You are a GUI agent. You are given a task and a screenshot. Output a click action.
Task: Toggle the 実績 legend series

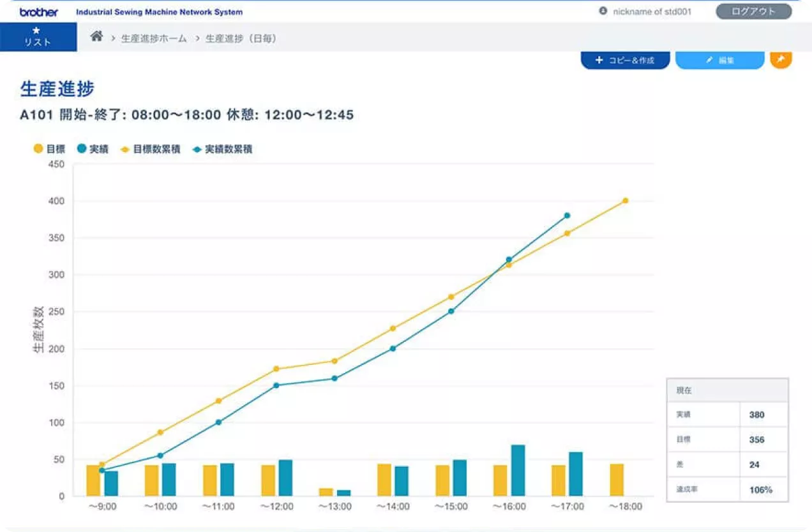click(x=93, y=149)
